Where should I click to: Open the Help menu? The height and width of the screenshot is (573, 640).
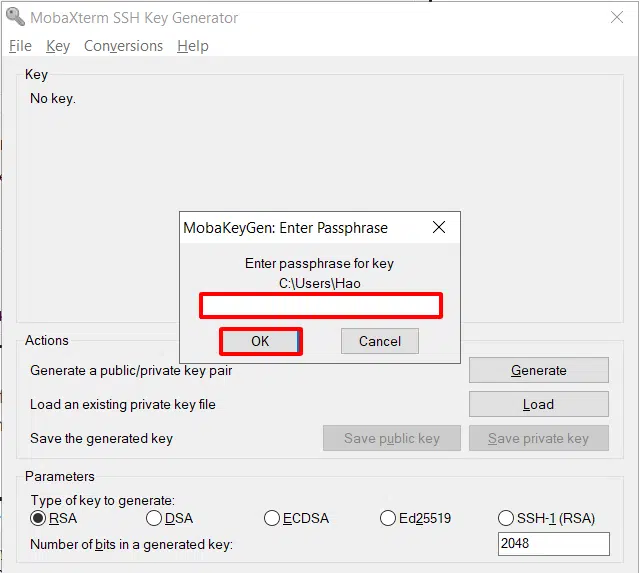point(193,46)
